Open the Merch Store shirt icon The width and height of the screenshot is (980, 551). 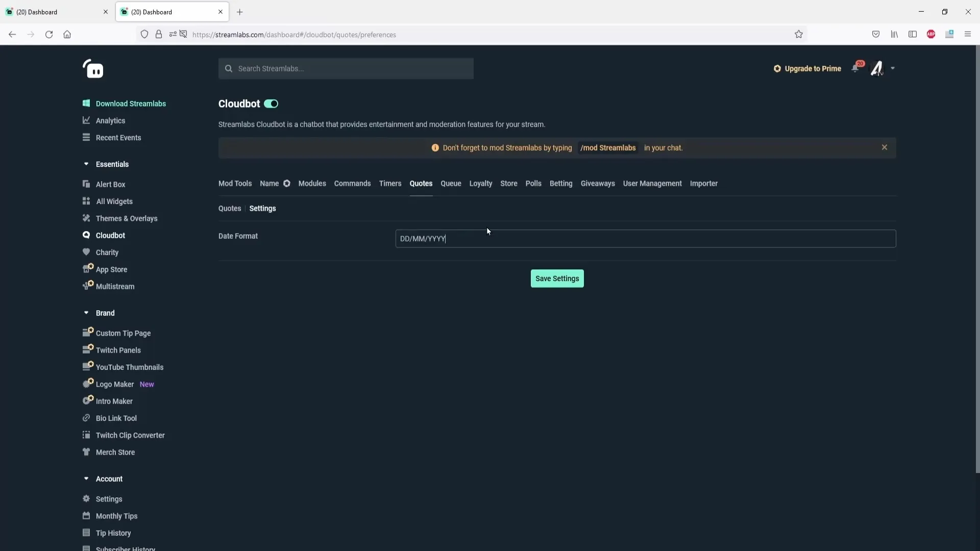[x=86, y=452]
